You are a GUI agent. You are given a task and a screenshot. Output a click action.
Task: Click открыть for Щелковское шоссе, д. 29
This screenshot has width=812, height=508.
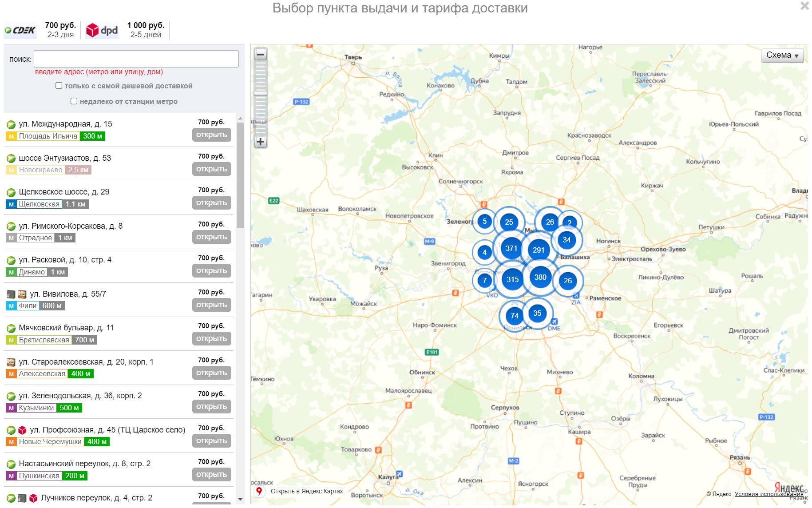click(212, 203)
